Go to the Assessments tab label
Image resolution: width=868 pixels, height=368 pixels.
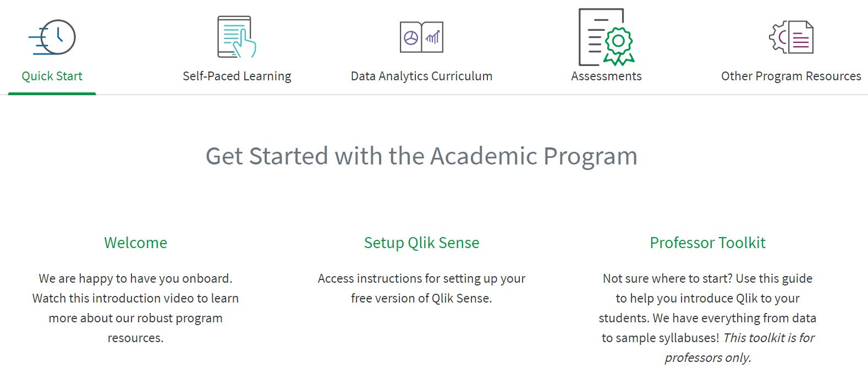point(606,76)
